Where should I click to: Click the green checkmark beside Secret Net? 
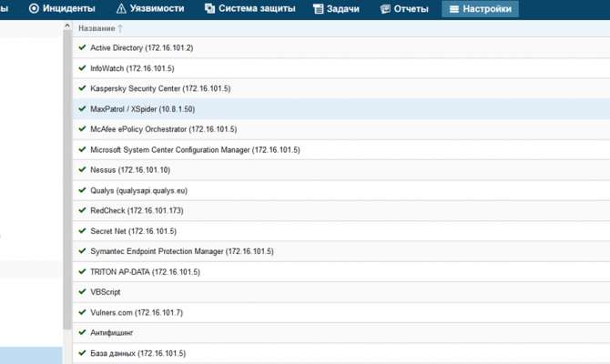click(x=82, y=230)
